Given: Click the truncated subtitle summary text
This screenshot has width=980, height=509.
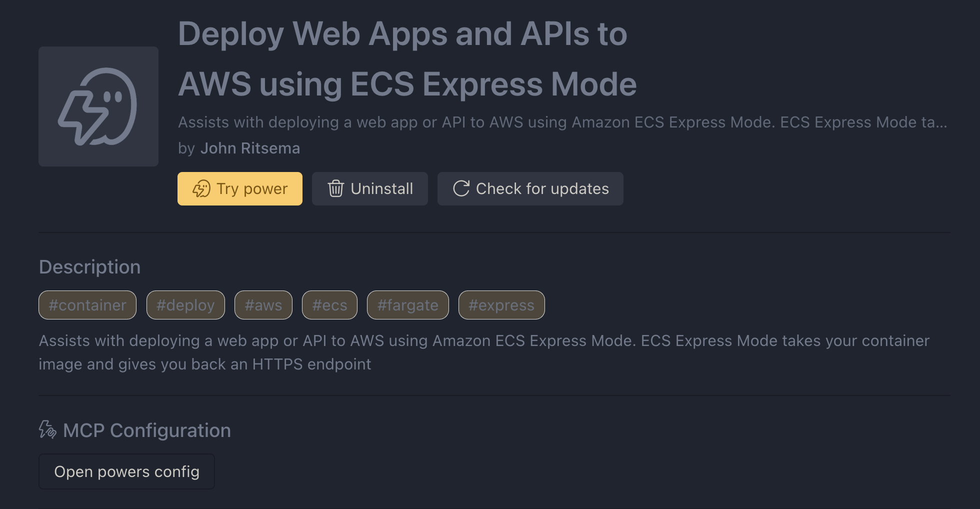Looking at the screenshot, I should [x=562, y=122].
